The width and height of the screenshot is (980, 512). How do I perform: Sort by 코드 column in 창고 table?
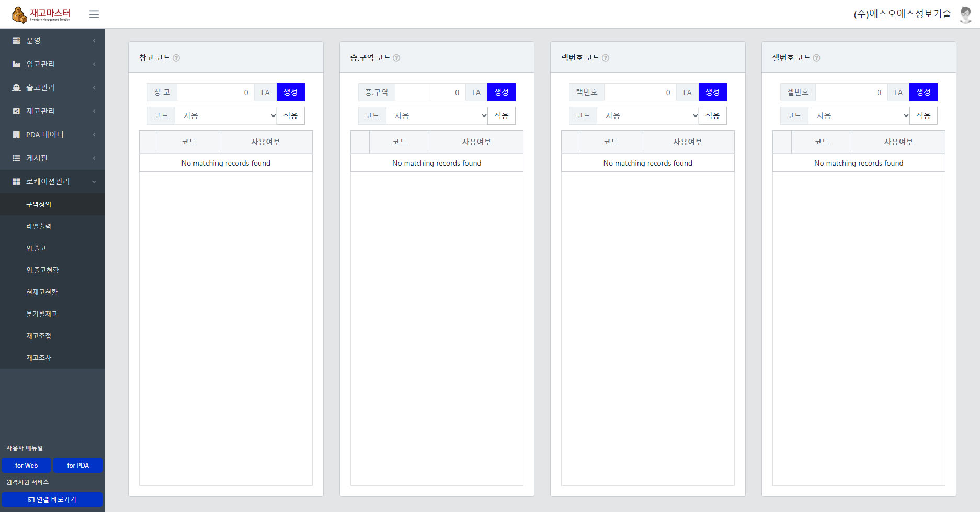tap(188, 142)
